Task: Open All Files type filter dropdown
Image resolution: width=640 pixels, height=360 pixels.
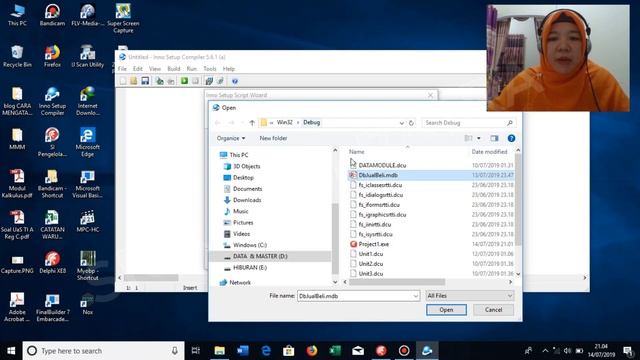Action: pos(469,296)
